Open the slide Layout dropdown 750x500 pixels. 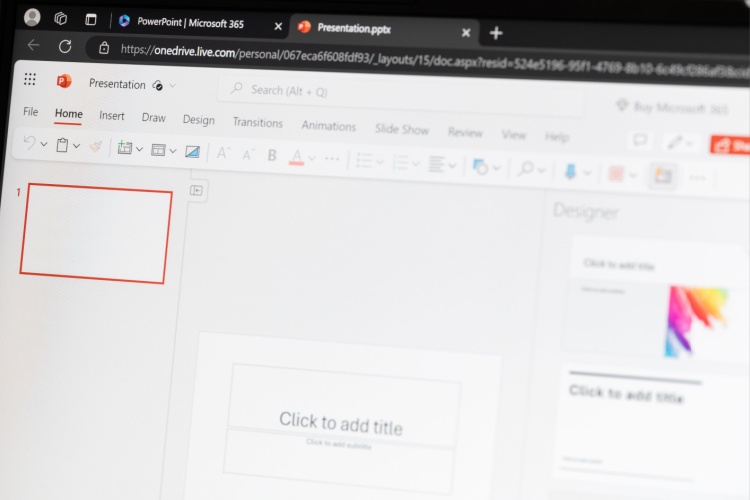pos(163,151)
